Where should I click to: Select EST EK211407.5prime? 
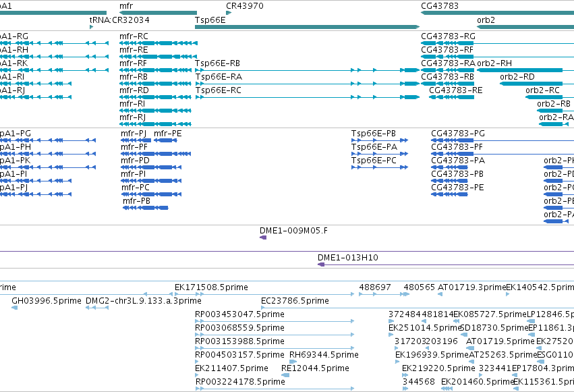pos(198,375)
